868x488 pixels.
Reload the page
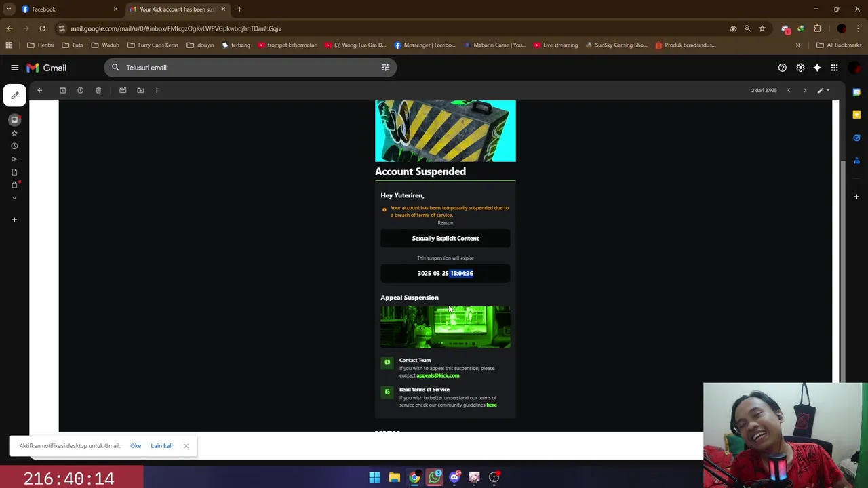pyautogui.click(x=42, y=28)
